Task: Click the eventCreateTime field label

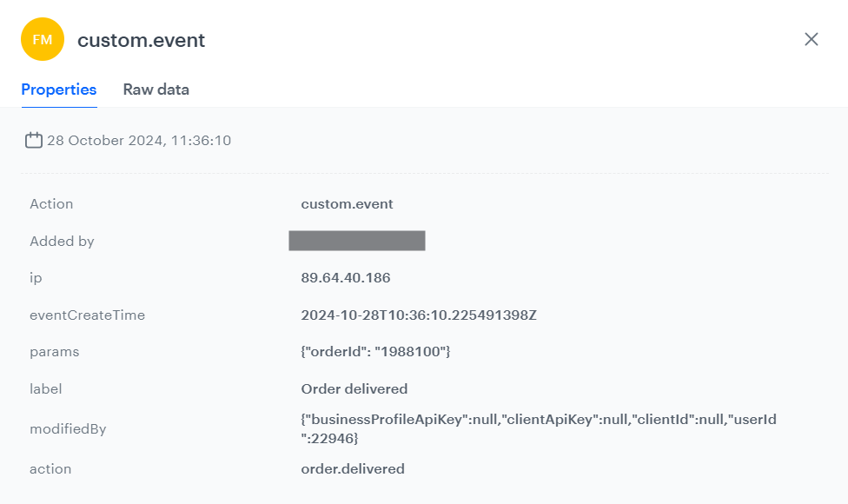Action: [x=89, y=315]
